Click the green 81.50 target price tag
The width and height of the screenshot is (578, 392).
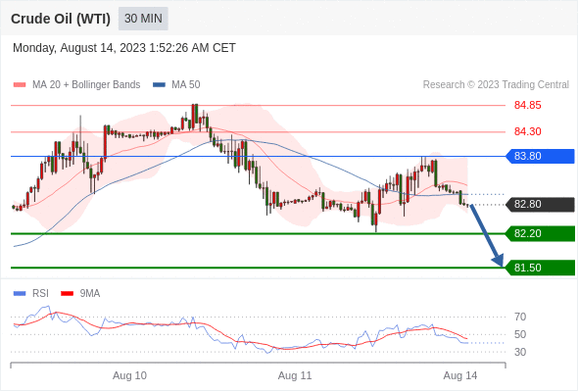click(540, 268)
